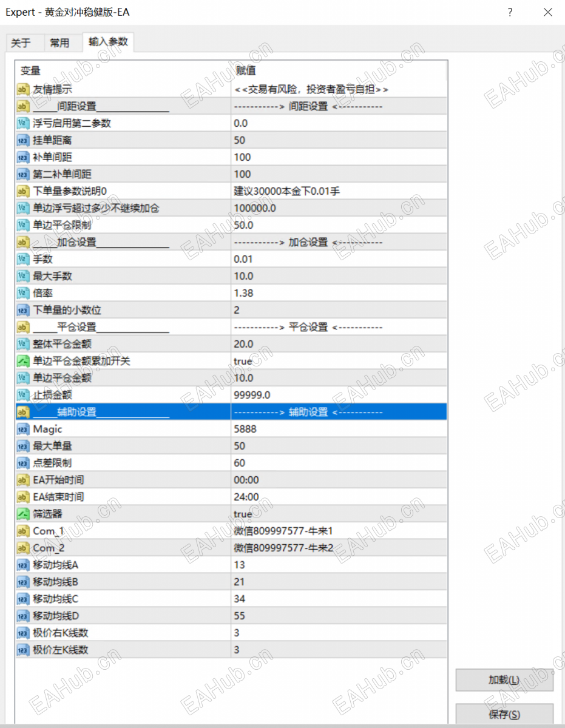
Task: Click the double icon beside 止损金额
Action: (23, 395)
